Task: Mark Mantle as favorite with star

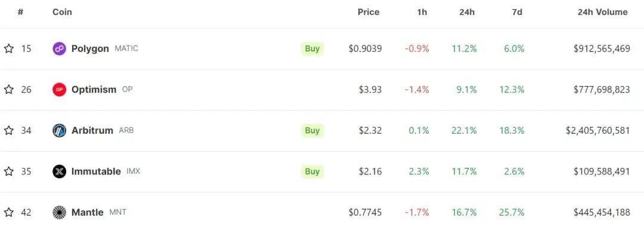Action: 8,212
